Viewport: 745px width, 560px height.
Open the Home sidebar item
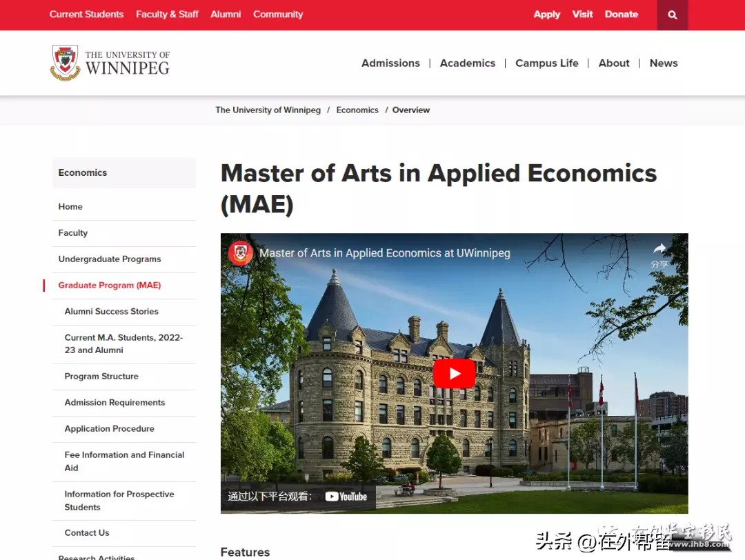(70, 207)
